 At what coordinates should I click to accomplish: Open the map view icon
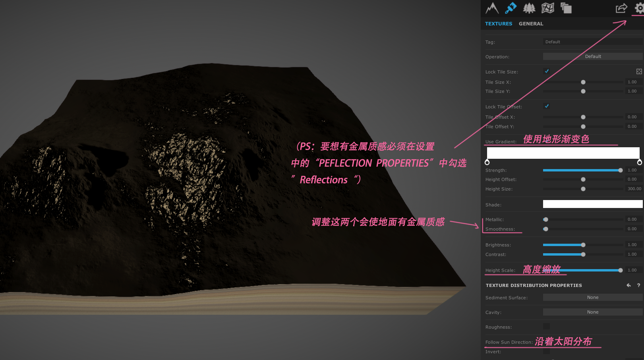(x=548, y=8)
